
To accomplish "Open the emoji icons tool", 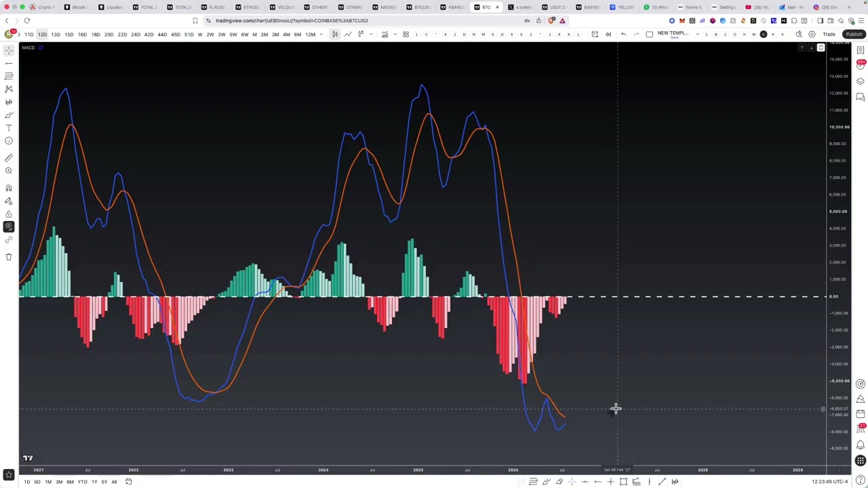I will (9, 141).
